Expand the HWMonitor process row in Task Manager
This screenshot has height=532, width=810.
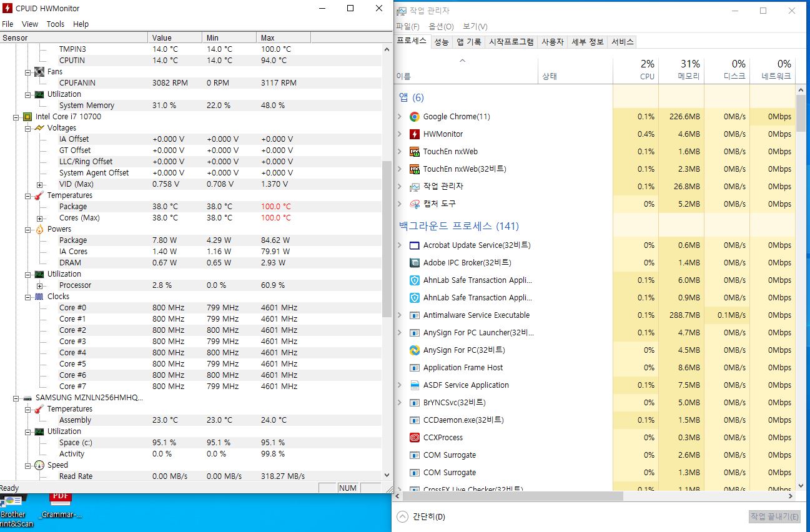coord(400,134)
